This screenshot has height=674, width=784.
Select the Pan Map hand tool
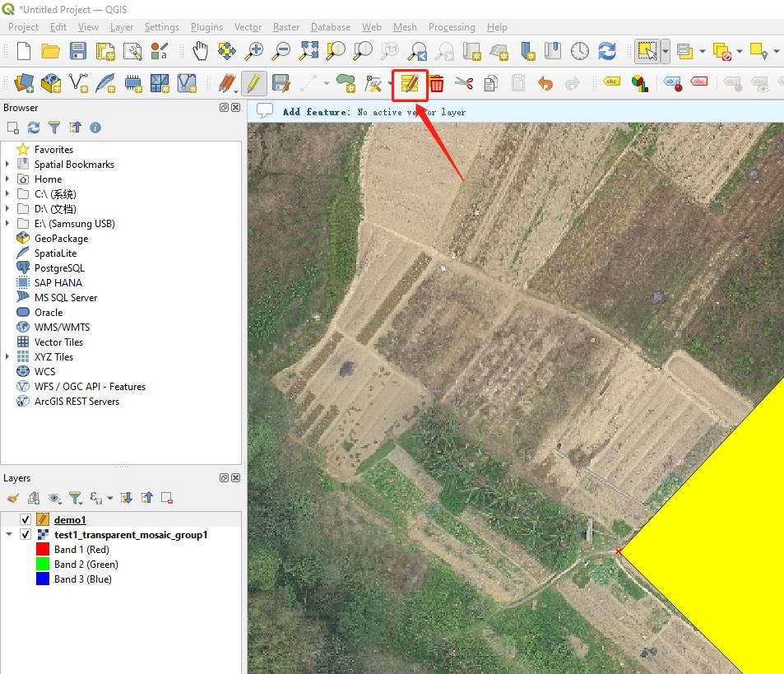(x=200, y=51)
